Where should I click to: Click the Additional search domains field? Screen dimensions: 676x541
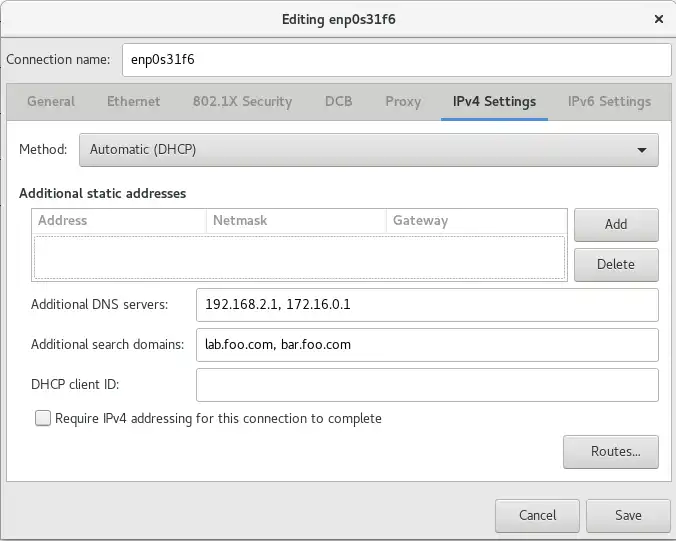pos(427,344)
